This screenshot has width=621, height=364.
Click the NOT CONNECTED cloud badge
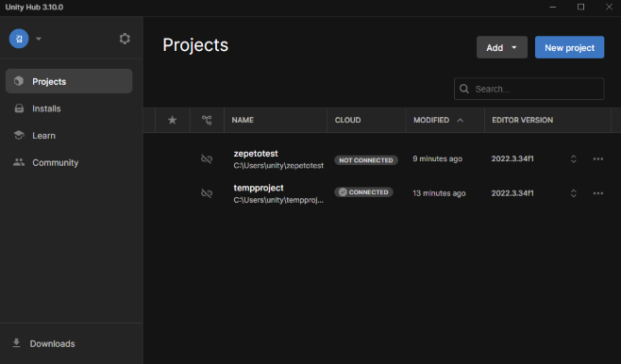click(x=366, y=160)
